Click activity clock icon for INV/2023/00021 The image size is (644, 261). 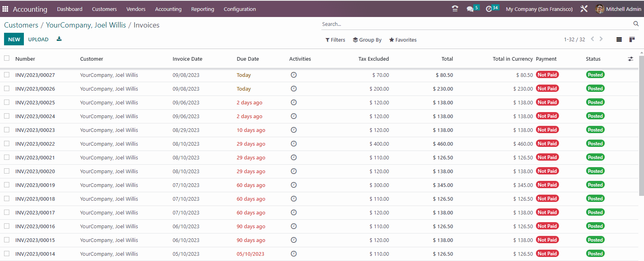[x=294, y=157]
